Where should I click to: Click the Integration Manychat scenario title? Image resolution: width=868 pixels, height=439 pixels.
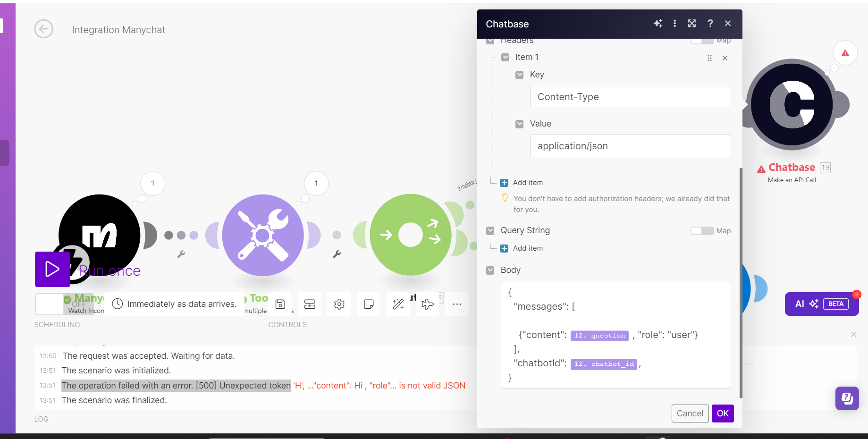click(118, 30)
